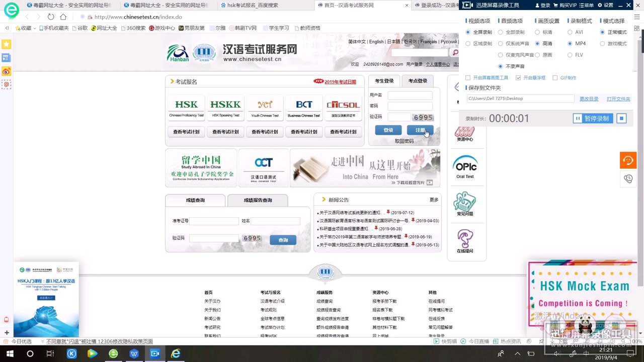644x362 pixels.
Task: Click the 在线提问 online inquiry sidebar icon
Action: pos(465,240)
